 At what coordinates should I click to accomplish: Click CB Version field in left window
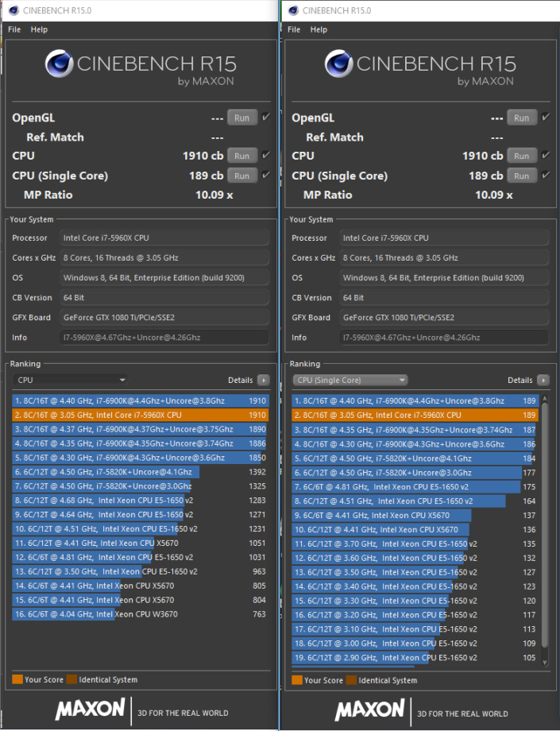(164, 297)
